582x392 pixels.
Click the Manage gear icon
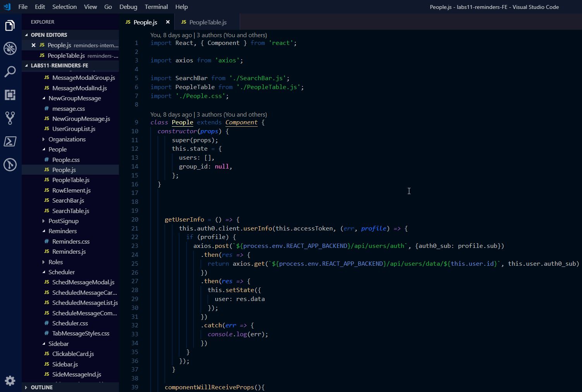10,380
